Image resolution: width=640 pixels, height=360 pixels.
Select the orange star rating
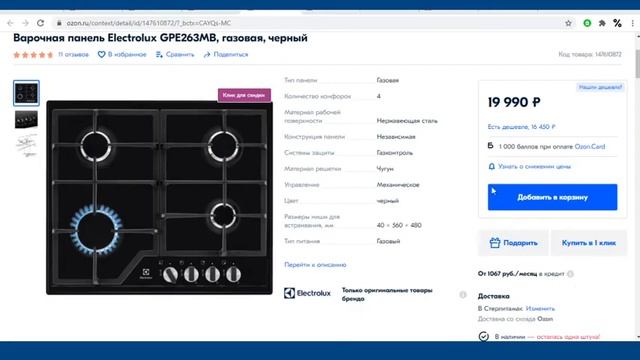tap(33, 55)
